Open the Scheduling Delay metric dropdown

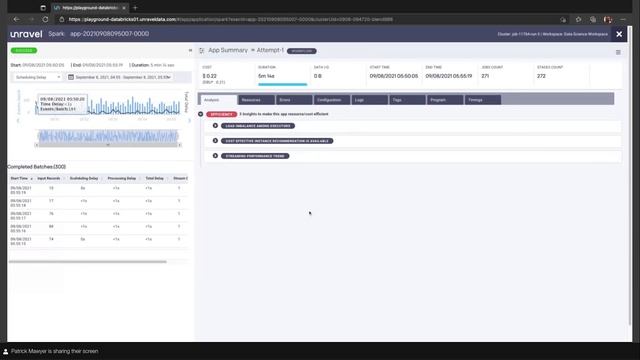point(37,77)
